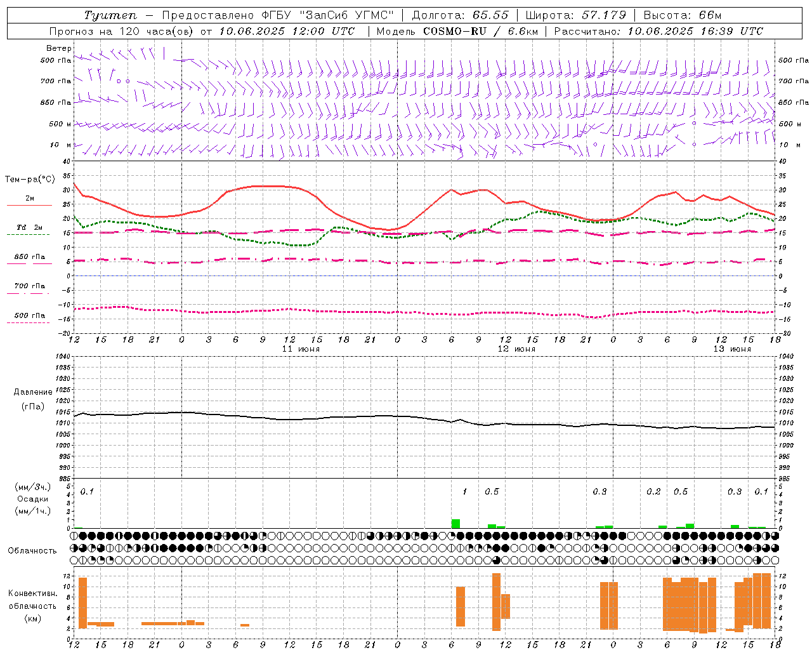Click the 12 июня date label

pos(517,349)
